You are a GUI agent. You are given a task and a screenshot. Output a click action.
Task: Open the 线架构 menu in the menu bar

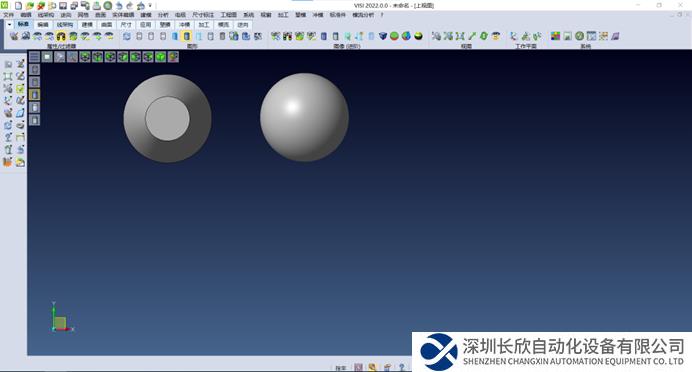[x=45, y=15]
